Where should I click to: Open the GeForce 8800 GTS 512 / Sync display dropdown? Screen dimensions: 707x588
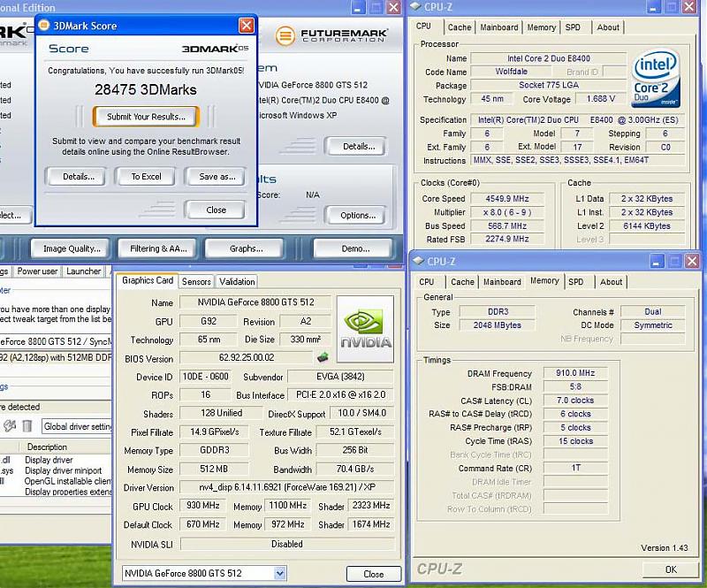coord(56,341)
